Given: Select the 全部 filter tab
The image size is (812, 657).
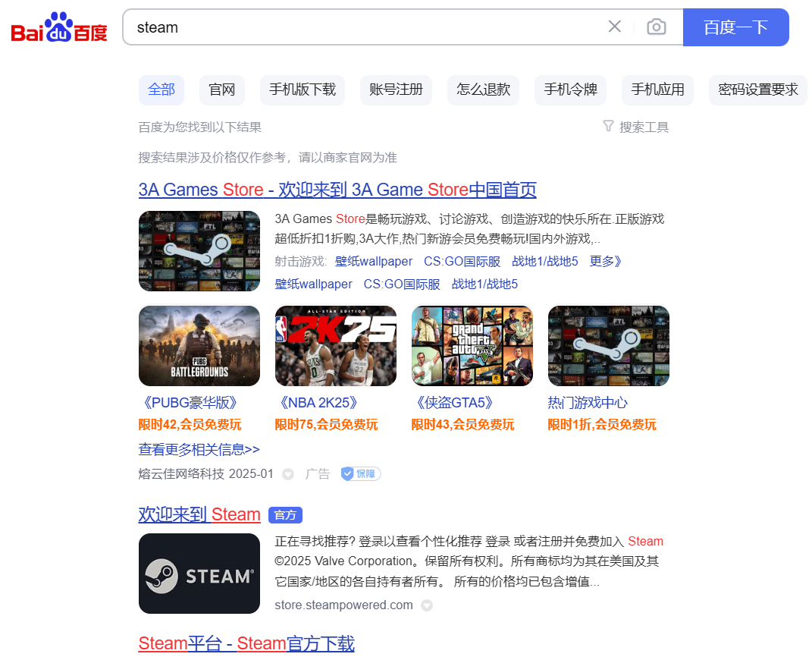Looking at the screenshot, I should tap(161, 90).
